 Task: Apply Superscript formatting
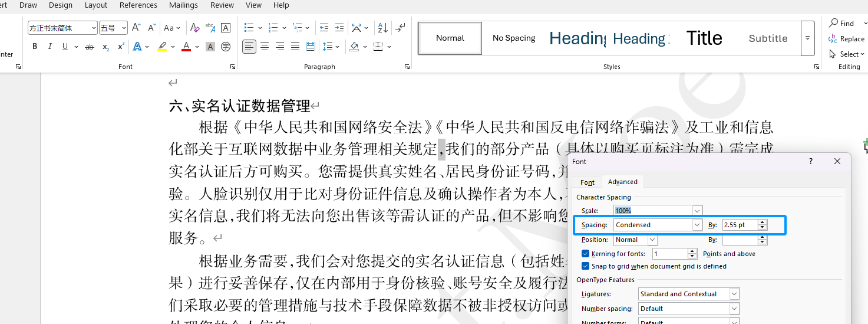(x=121, y=47)
